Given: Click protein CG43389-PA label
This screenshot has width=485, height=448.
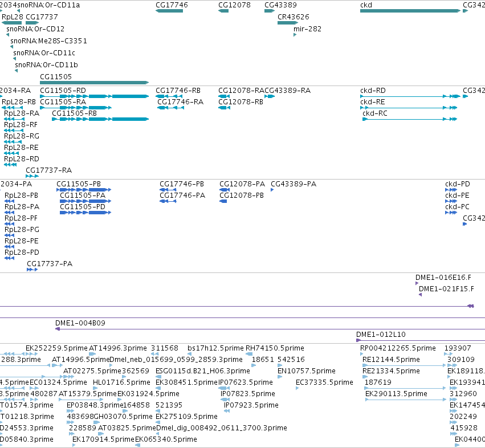Looking at the screenshot, I should tap(294, 184).
